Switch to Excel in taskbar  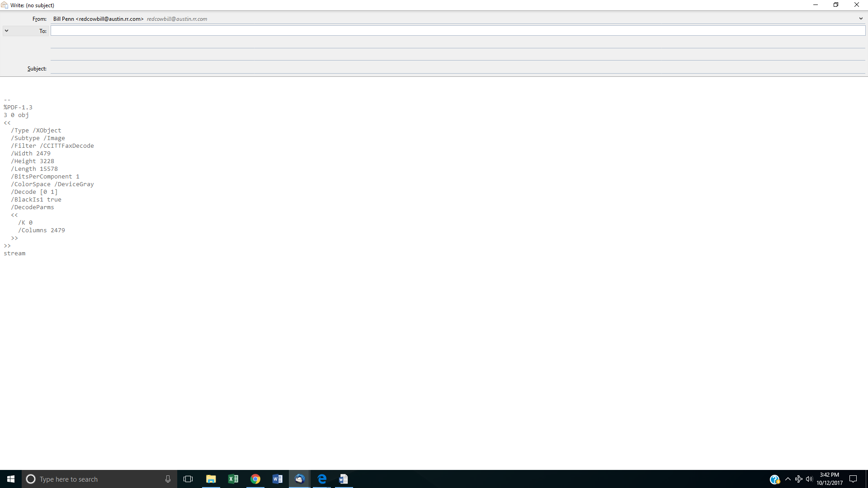(x=233, y=479)
